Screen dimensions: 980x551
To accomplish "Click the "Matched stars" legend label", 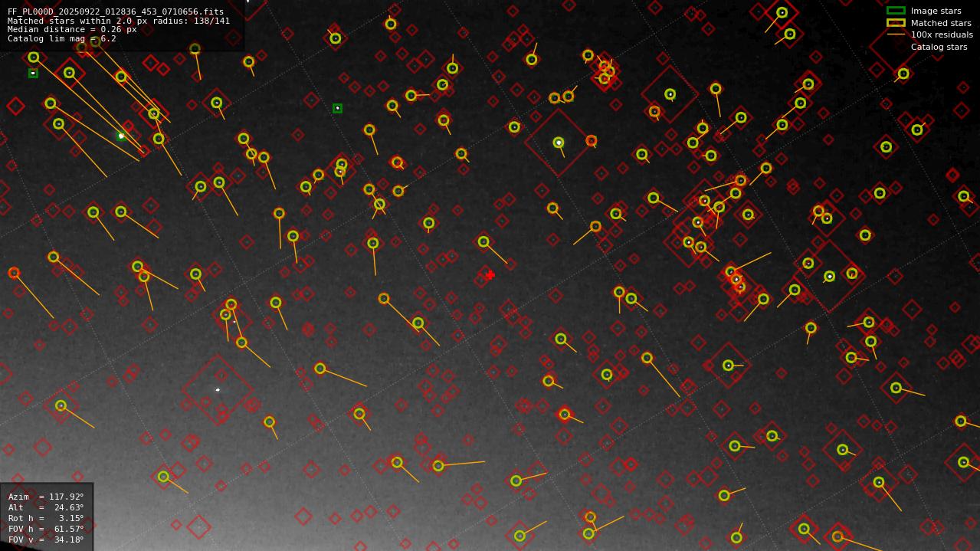I will 941,23.
